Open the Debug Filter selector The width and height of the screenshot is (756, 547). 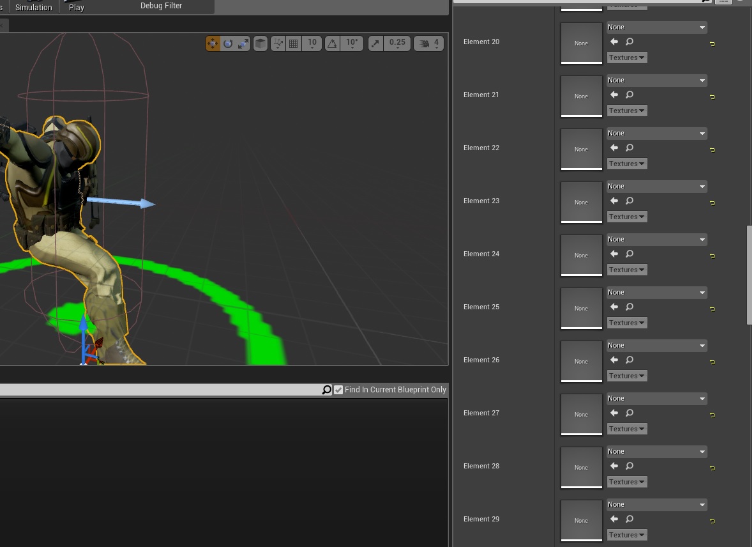click(x=161, y=6)
